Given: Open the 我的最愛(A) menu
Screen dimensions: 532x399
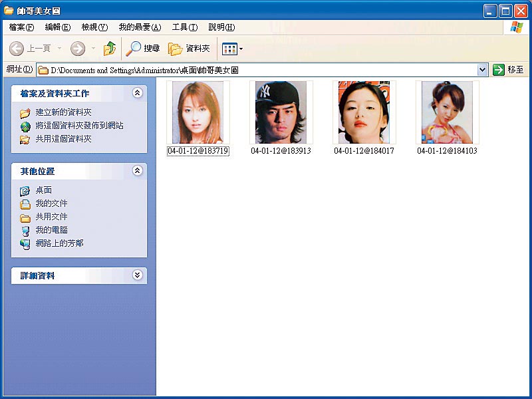Looking at the screenshot, I should (140, 27).
